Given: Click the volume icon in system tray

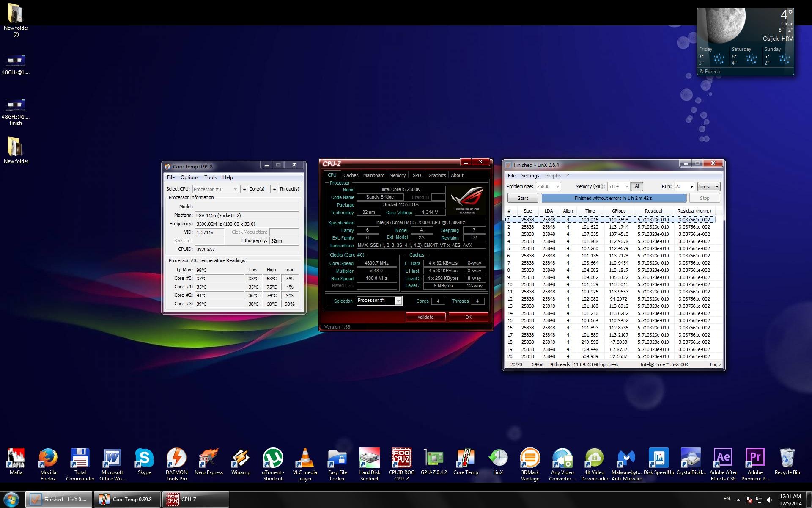Looking at the screenshot, I should coord(770,500).
